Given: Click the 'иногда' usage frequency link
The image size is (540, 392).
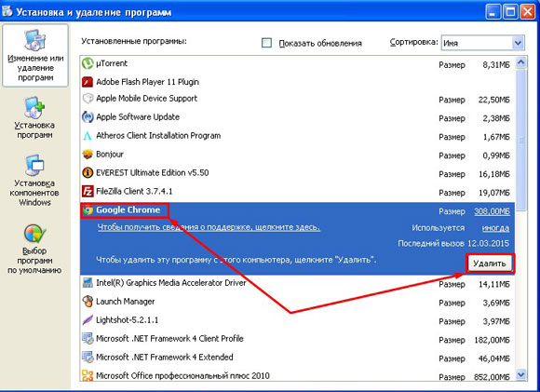Looking at the screenshot, I should tap(495, 228).
